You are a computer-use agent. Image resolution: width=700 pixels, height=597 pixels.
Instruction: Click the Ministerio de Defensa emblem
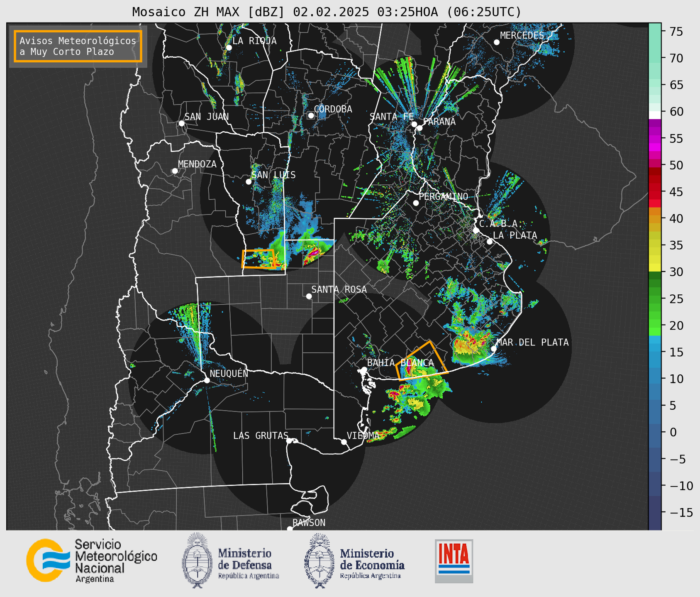(x=197, y=560)
